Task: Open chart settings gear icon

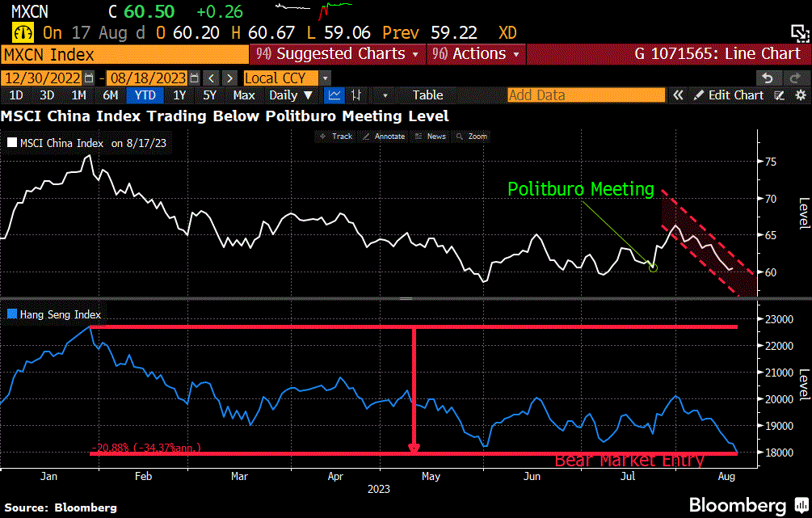Action: tap(801, 95)
